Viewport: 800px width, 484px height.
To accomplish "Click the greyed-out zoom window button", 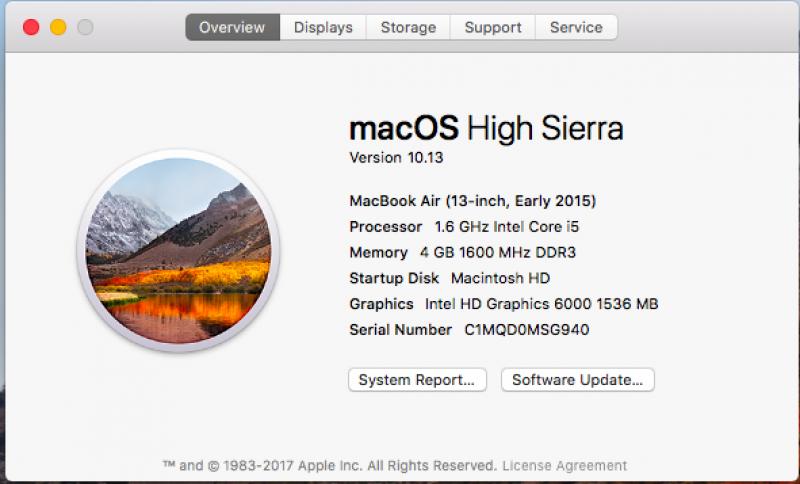I will (x=85, y=27).
